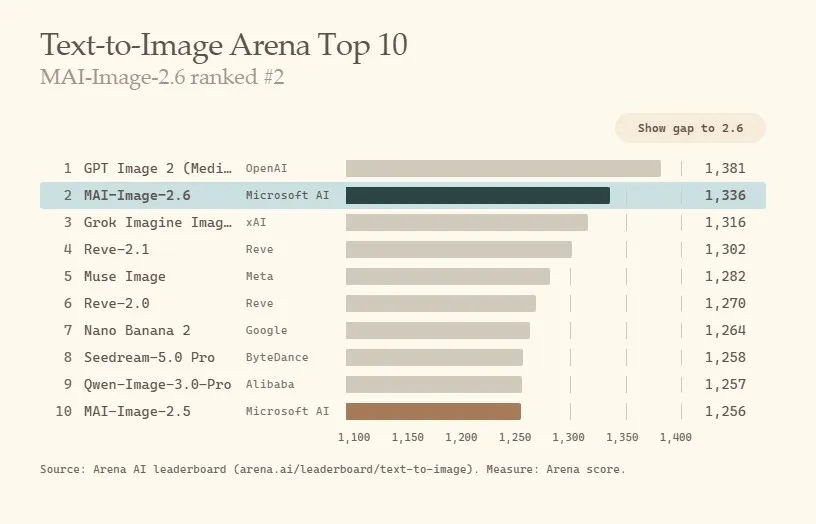Click the Meta vendor label
The image size is (816, 524).
pyautogui.click(x=260, y=276)
